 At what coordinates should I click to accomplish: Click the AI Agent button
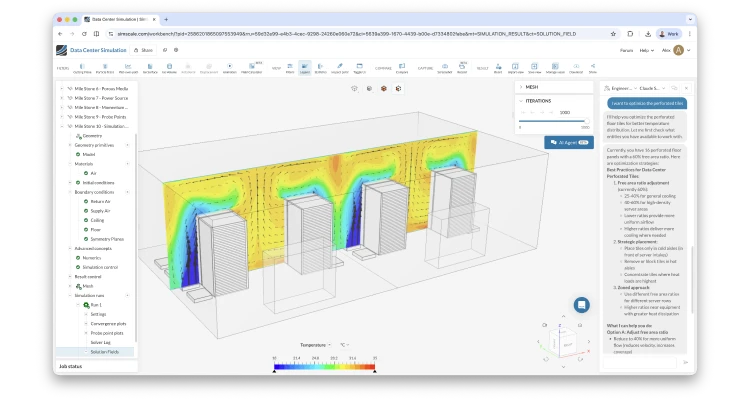[x=568, y=142]
